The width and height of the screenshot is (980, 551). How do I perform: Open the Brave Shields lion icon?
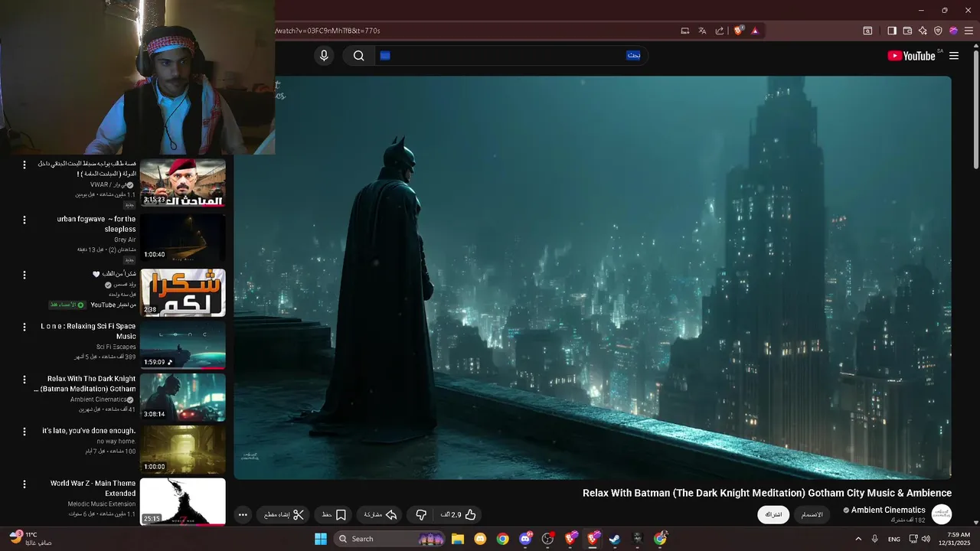pos(738,31)
